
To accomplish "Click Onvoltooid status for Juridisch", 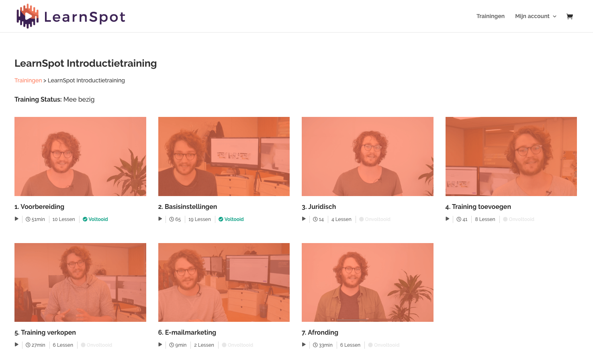I will pos(375,219).
